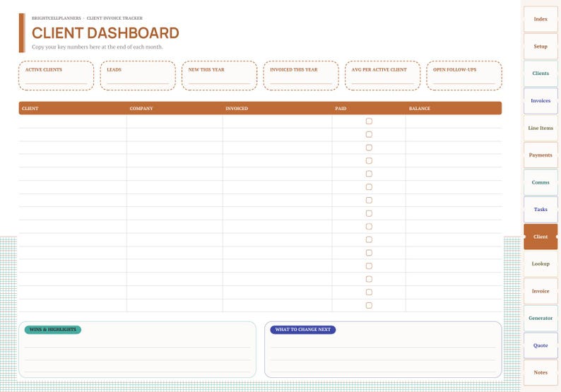Select the Open Follow-ups summary box
Screen dimensions: 561x392
coord(464,76)
